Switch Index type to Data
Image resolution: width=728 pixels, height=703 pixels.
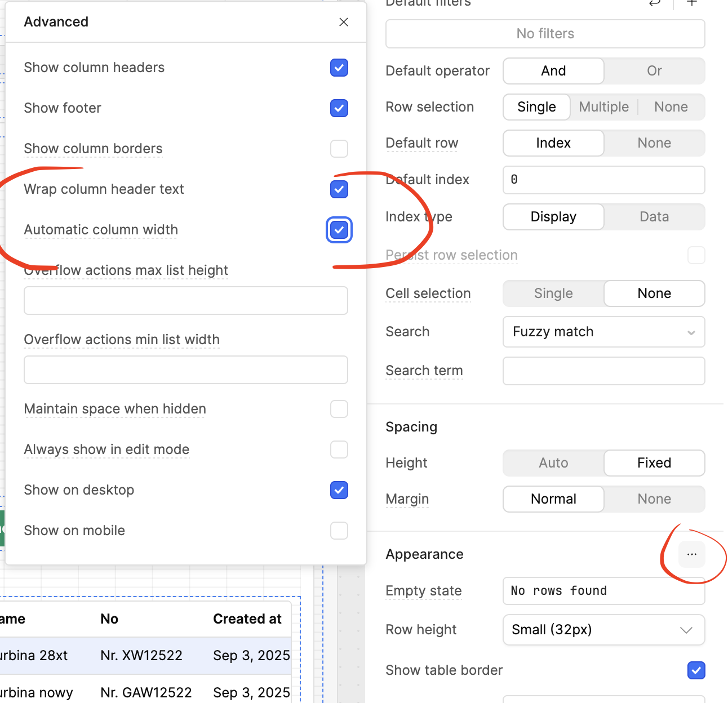click(654, 217)
